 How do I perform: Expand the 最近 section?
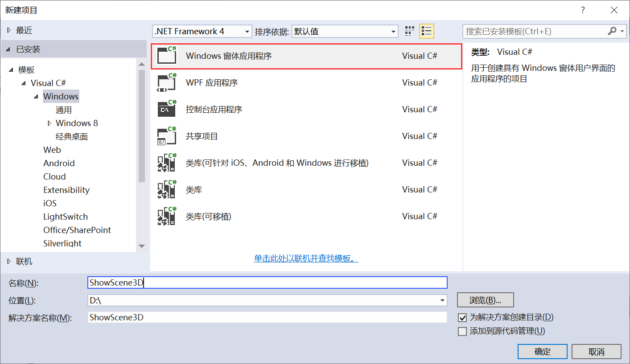point(9,30)
